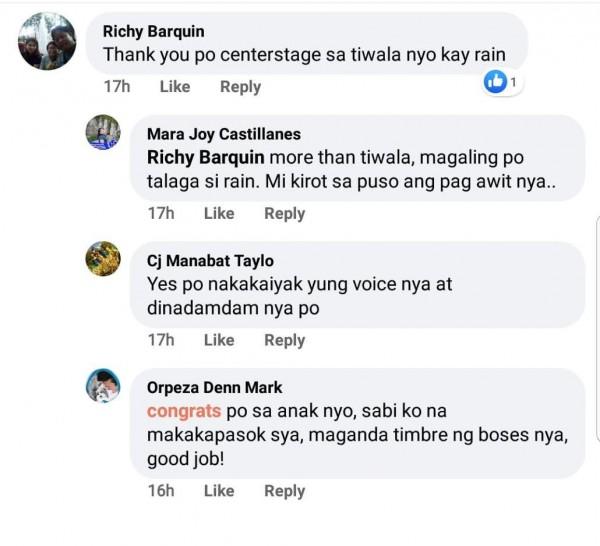
Task: Reply to Orpeza Denn Mark's comment
Action: pyautogui.click(x=284, y=491)
